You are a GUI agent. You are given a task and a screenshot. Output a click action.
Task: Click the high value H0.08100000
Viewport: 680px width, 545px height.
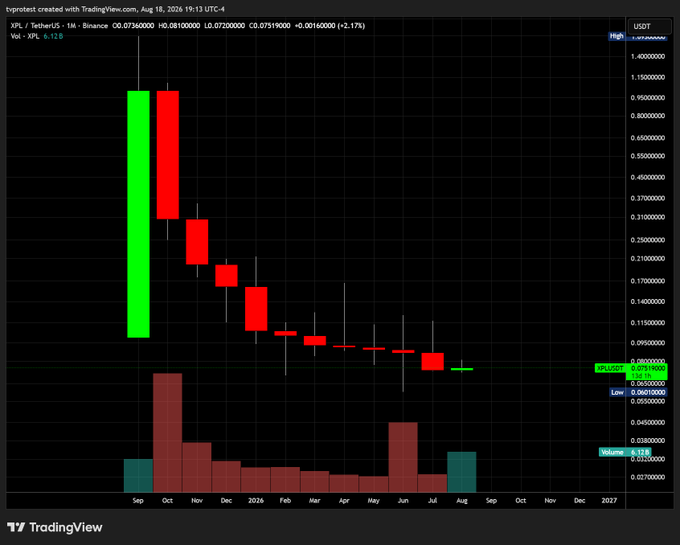coord(179,26)
